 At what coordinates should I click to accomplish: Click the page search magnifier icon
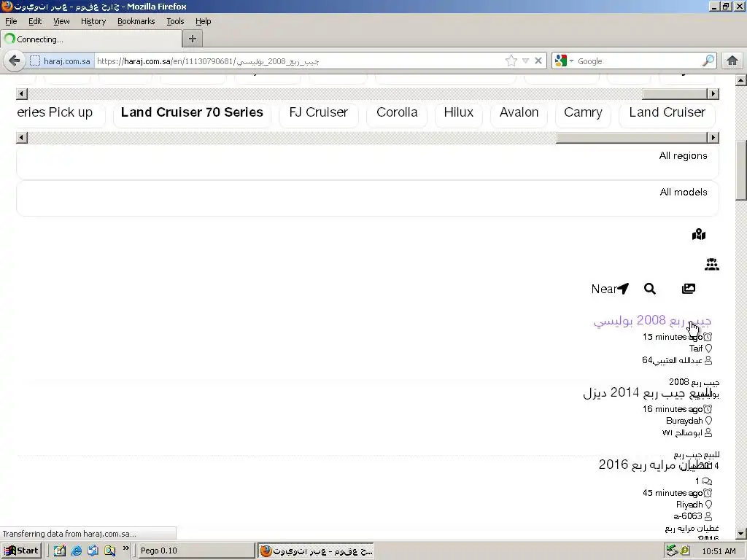650,289
